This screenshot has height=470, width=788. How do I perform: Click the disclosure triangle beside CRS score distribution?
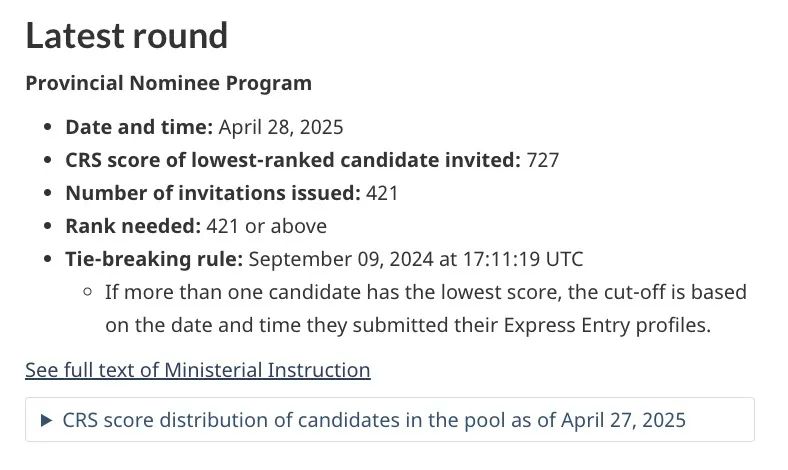coord(46,420)
